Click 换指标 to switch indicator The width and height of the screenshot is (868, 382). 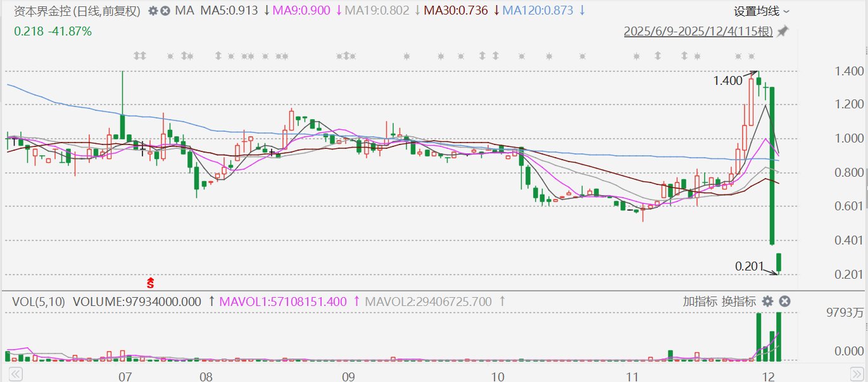pyautogui.click(x=738, y=302)
